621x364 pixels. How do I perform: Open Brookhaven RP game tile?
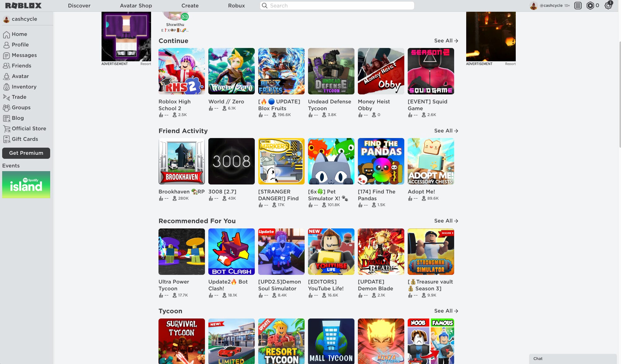[182, 161]
